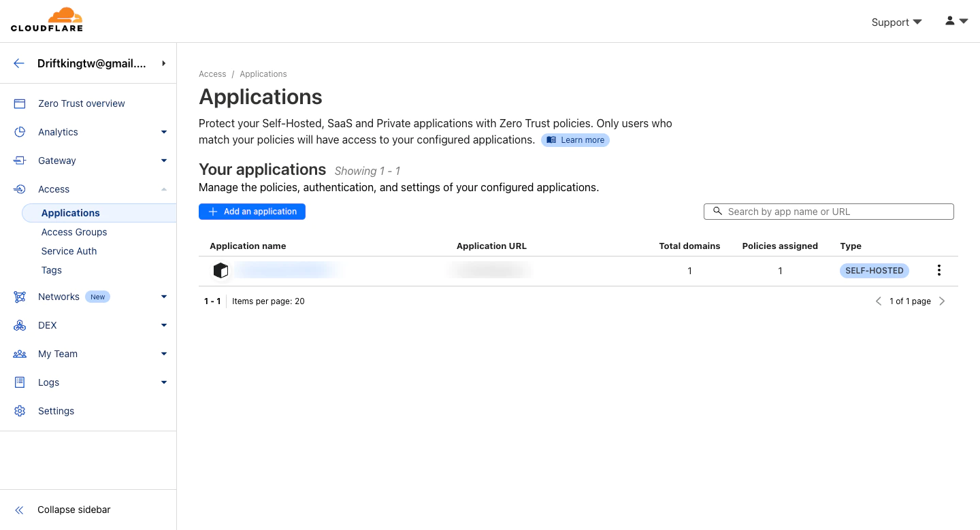Collapse the Access section arrow

click(x=164, y=189)
